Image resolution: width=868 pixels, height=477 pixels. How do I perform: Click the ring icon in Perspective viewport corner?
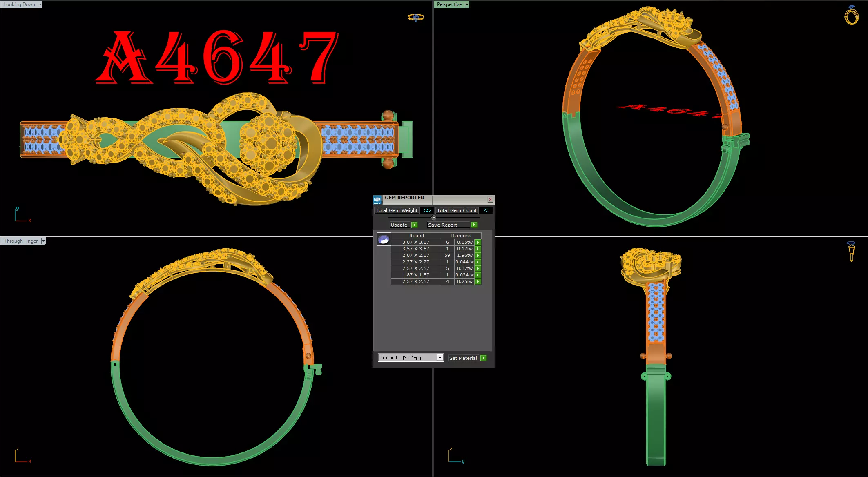tap(851, 16)
